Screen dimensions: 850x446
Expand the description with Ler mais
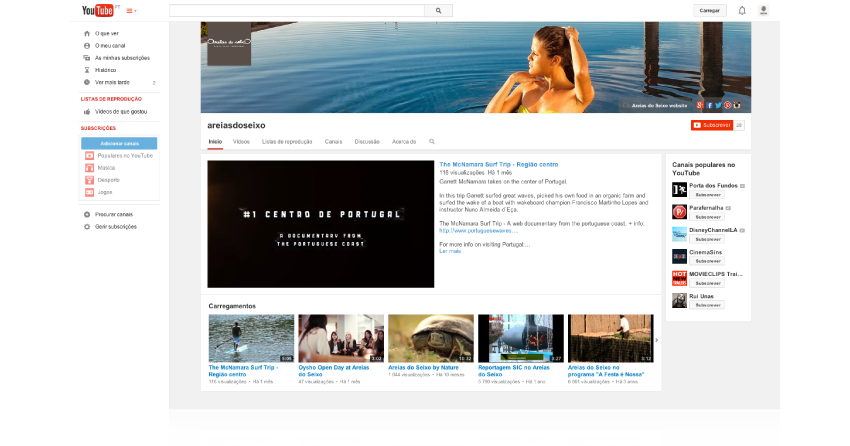coord(450,251)
